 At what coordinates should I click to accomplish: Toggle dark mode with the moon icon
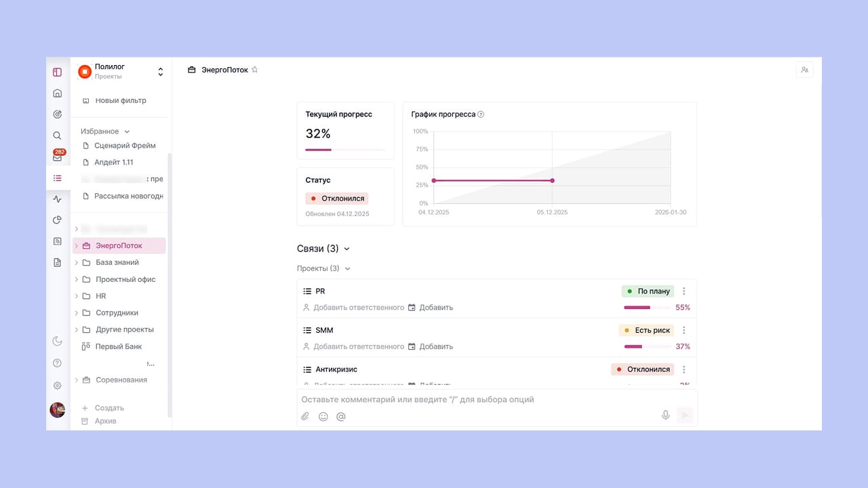[x=58, y=341]
